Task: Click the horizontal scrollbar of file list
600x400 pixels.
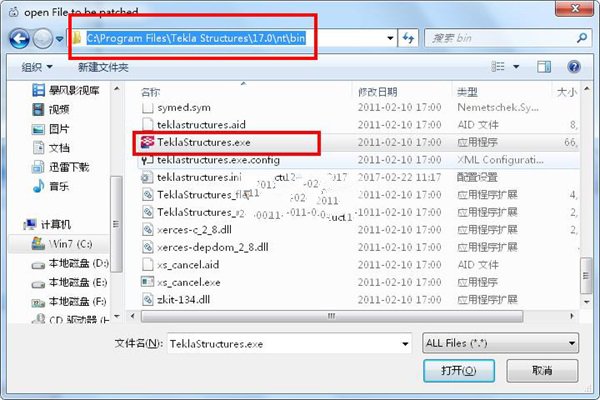Action: tap(332, 316)
